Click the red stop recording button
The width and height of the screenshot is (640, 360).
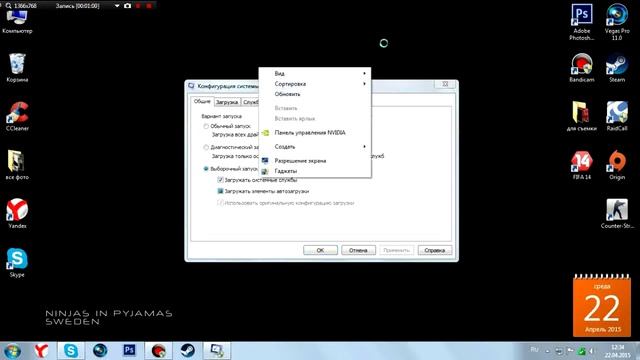click(x=149, y=6)
